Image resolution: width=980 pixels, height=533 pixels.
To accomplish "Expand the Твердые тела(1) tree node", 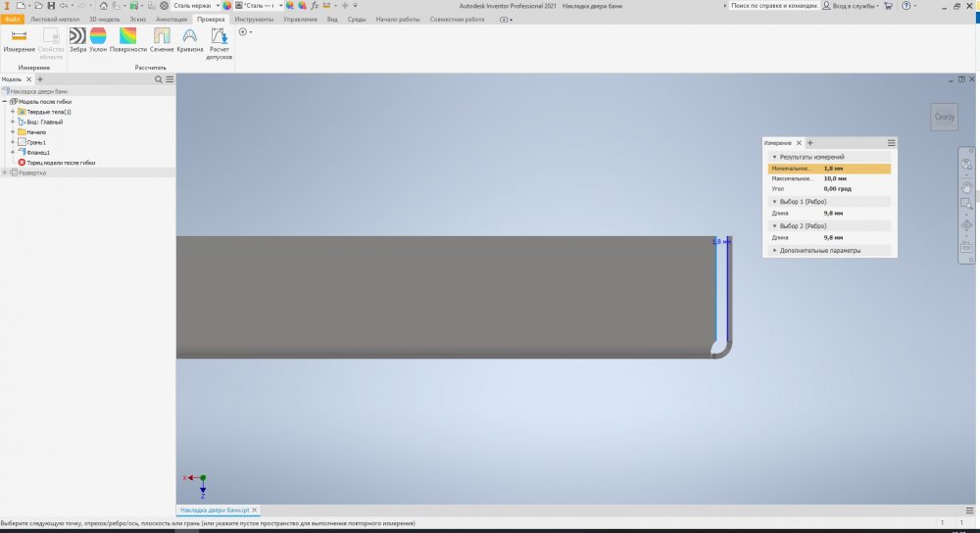I will [13, 112].
